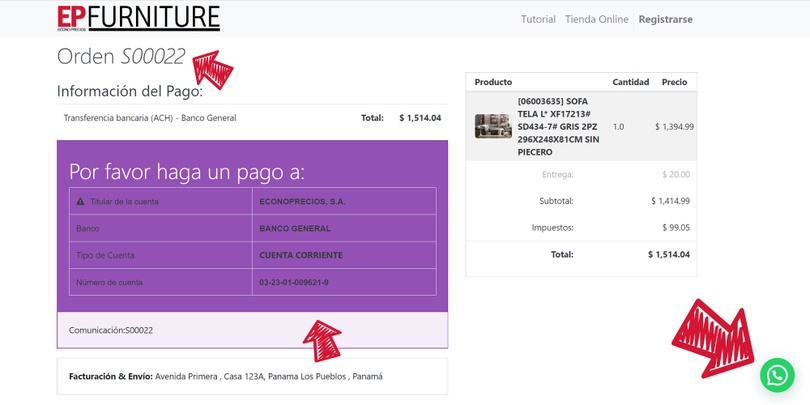Image resolution: width=810 pixels, height=405 pixels.
Task: Click the Entrega label in order summary
Action: point(557,175)
